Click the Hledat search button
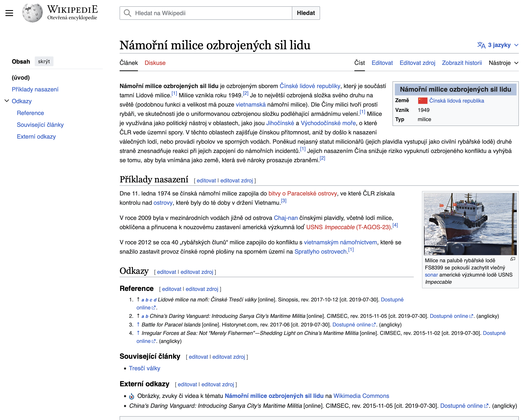Image resolution: width=526 pixels, height=420 pixels. click(x=306, y=13)
